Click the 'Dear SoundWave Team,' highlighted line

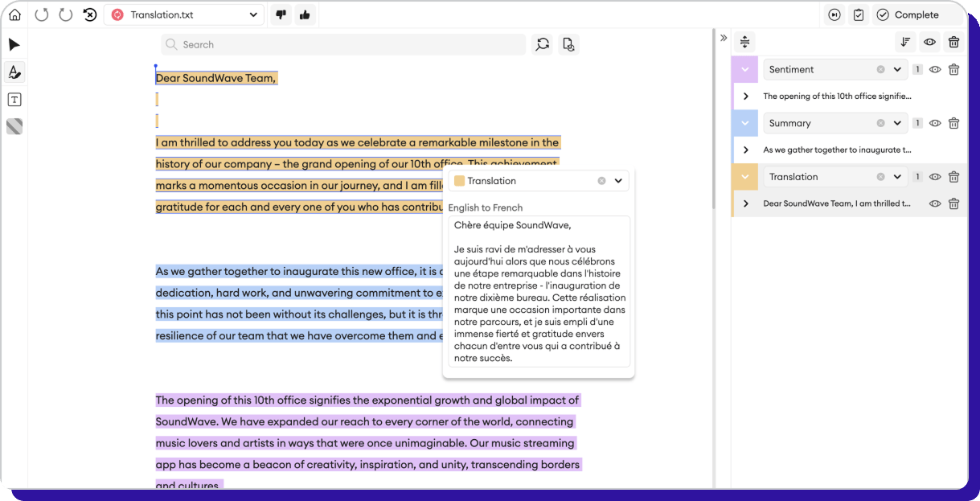[216, 78]
